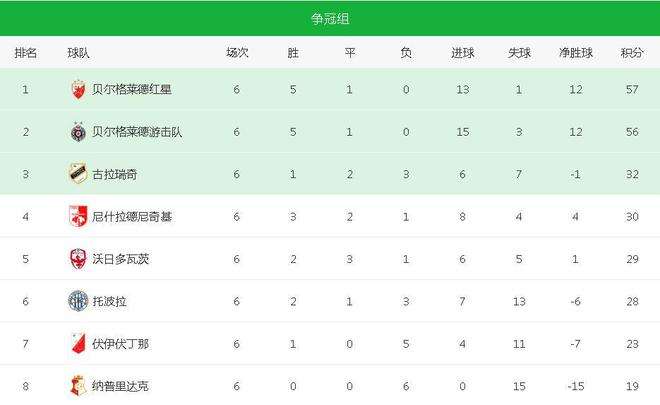Click the 球队 column header
This screenshot has height=405, width=660.
pos(78,53)
